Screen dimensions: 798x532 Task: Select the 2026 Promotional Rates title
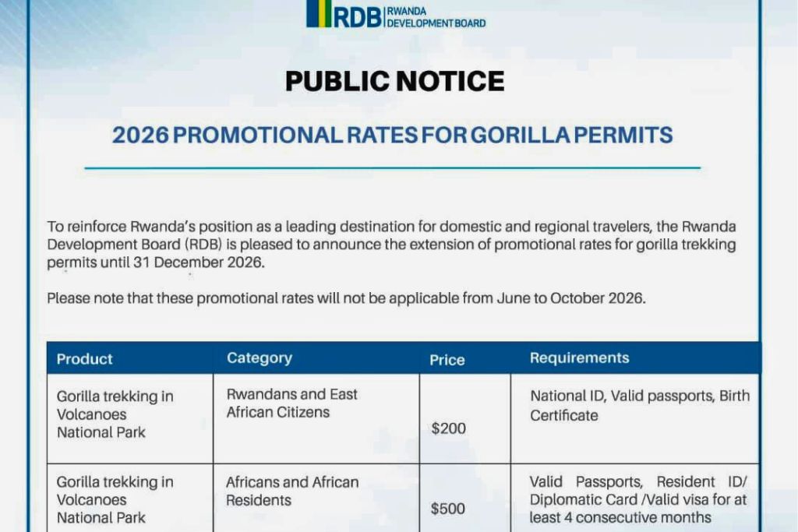(x=392, y=136)
